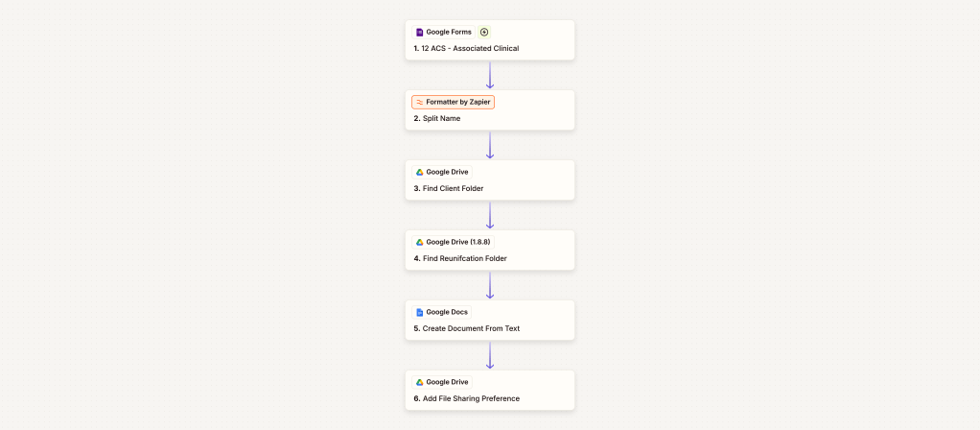Click the arrow above Add File Sharing Preference

[x=490, y=355]
